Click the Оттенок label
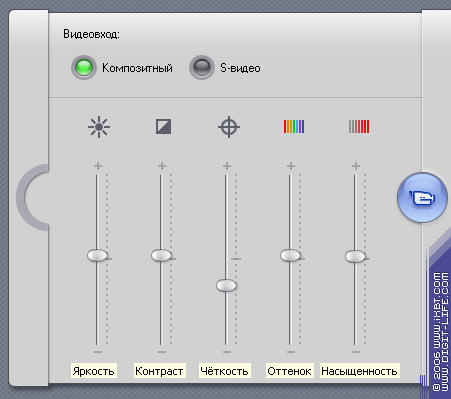Screen dimensions: 451x399 tap(289, 371)
